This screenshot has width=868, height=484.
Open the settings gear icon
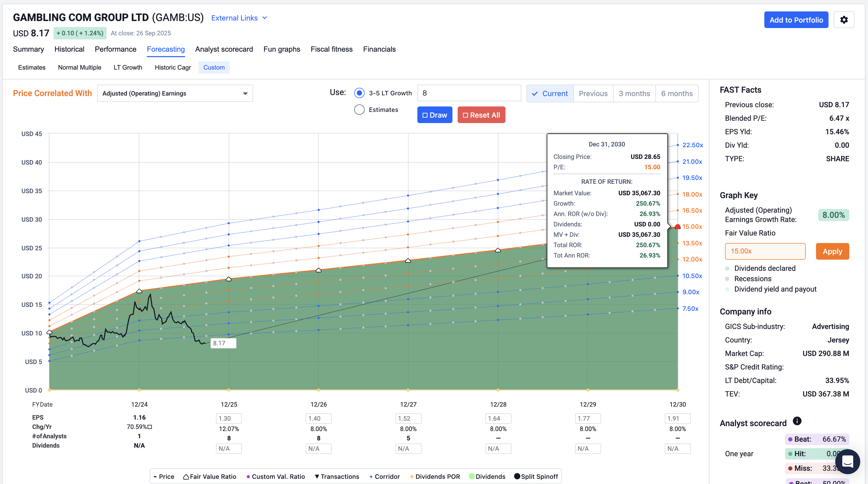click(844, 20)
